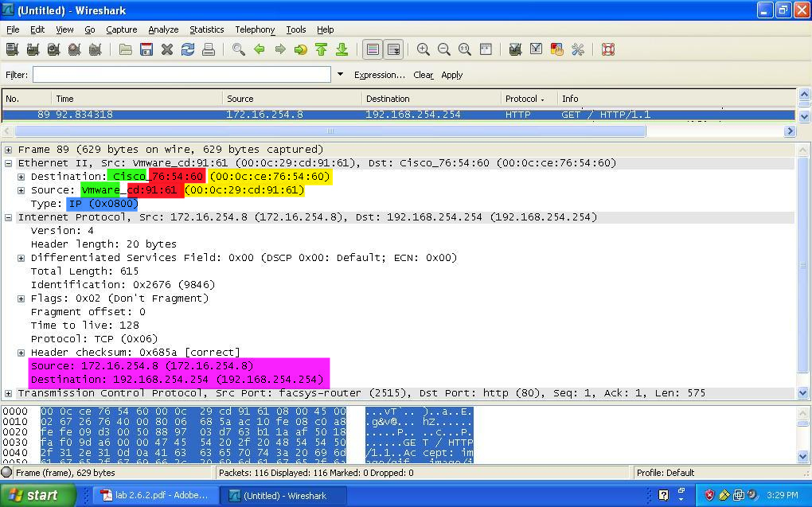Image resolution: width=812 pixels, height=507 pixels.
Task: Open the Edit menu
Action: tap(37, 29)
